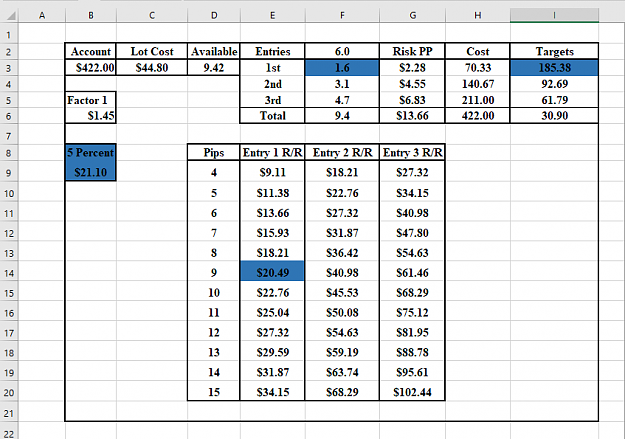Click the select-all corner triangle
The image size is (625, 439).
click(11, 16)
